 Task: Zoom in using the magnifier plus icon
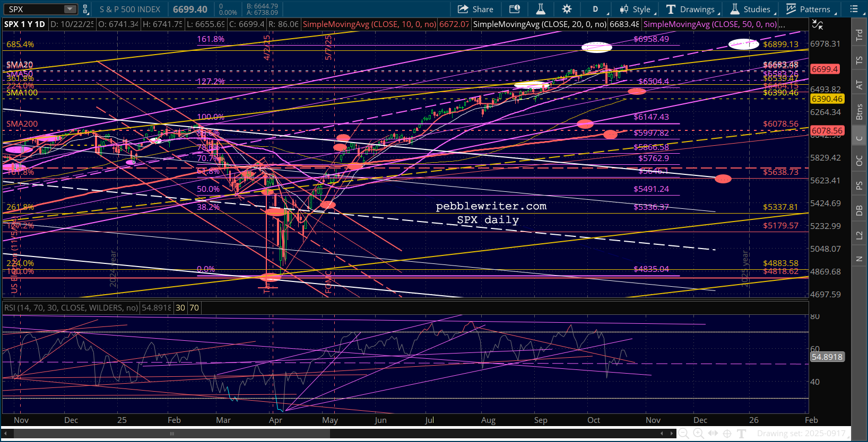click(x=698, y=434)
